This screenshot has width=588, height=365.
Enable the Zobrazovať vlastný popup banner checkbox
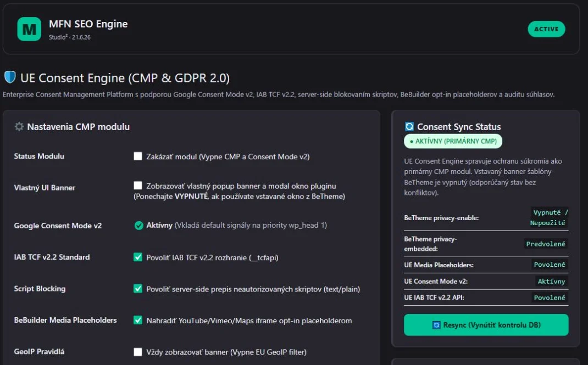(138, 186)
